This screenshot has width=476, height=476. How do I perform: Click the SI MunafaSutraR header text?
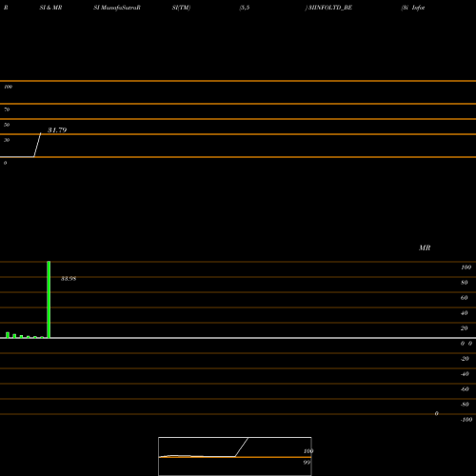click(x=117, y=8)
